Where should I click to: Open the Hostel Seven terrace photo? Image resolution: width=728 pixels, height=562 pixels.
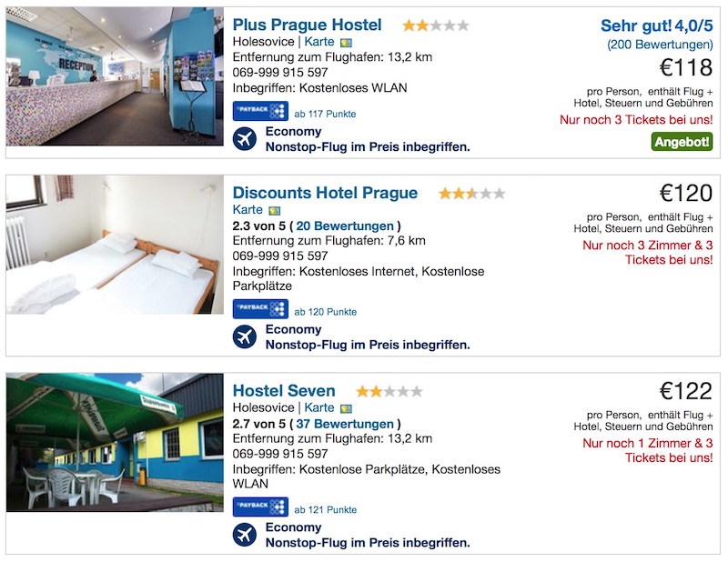click(115, 442)
